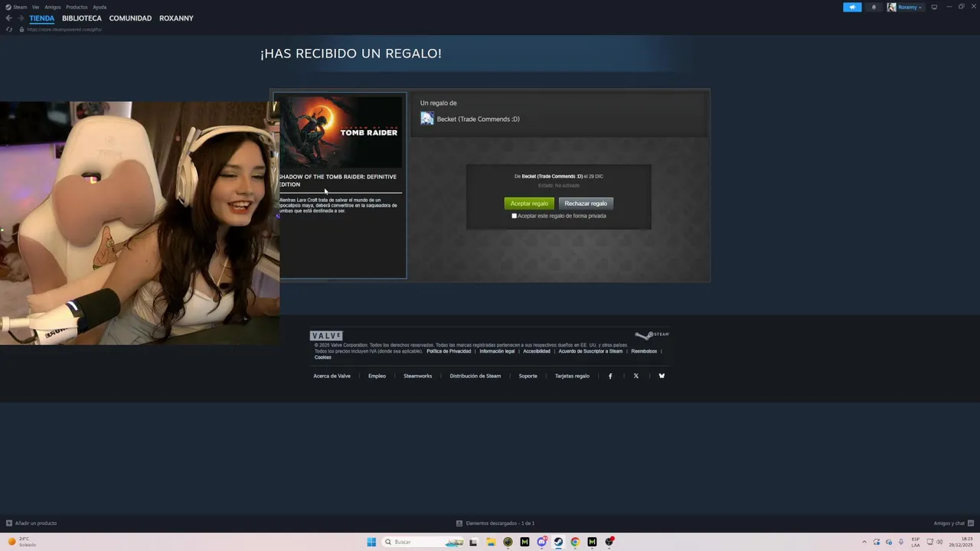Click the forward navigation arrow

(20, 18)
